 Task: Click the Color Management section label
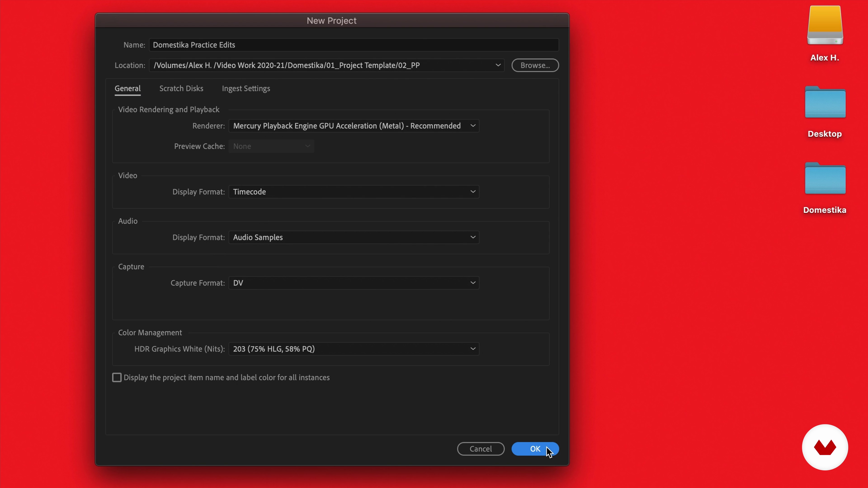[x=150, y=333]
